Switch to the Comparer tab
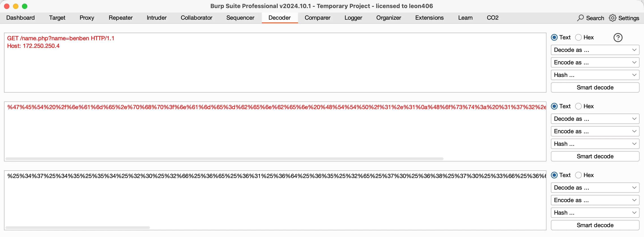This screenshot has height=237, width=644. point(318,18)
